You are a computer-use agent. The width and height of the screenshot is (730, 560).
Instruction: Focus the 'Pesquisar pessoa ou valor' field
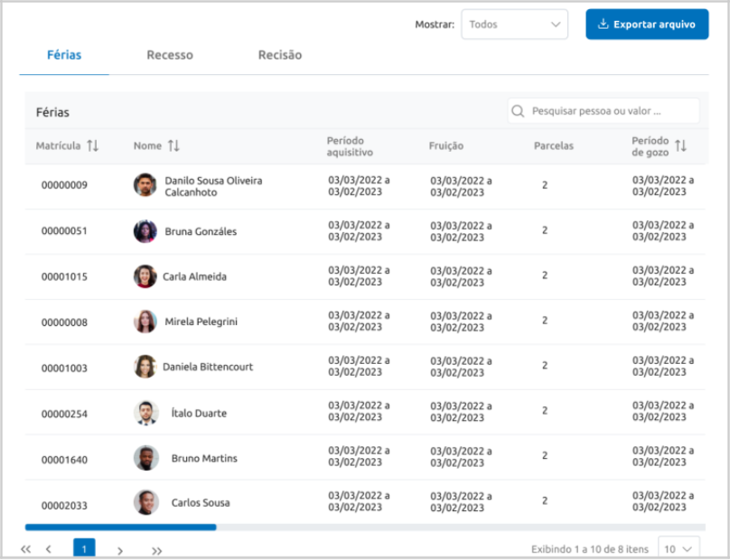click(610, 111)
